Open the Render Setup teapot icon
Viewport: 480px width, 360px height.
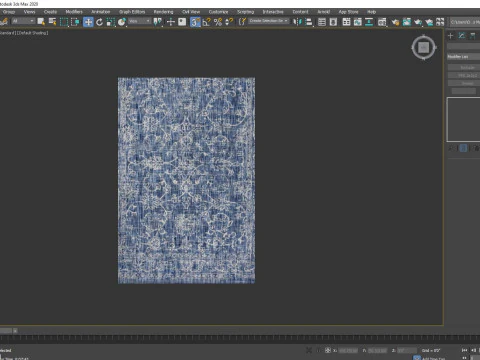395,22
